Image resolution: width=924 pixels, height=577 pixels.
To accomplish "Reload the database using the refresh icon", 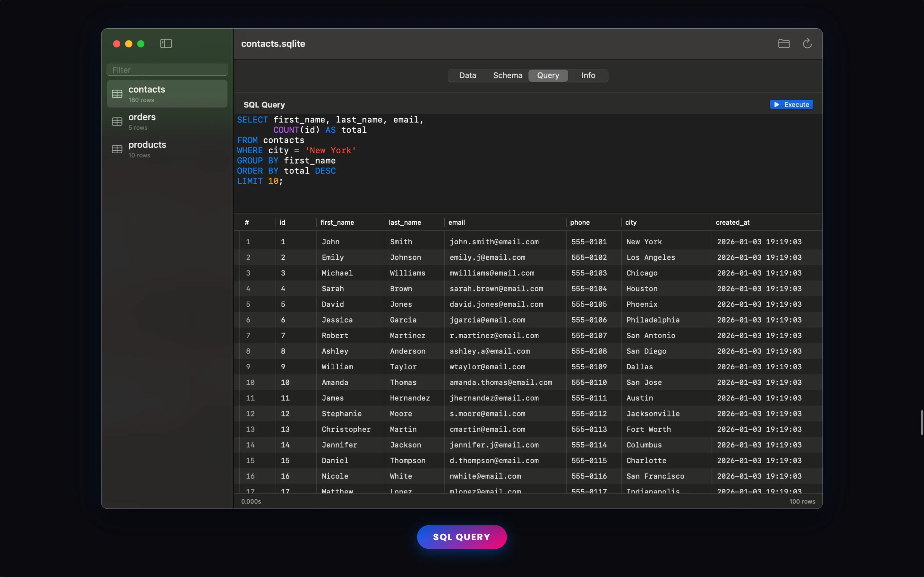I will (807, 44).
